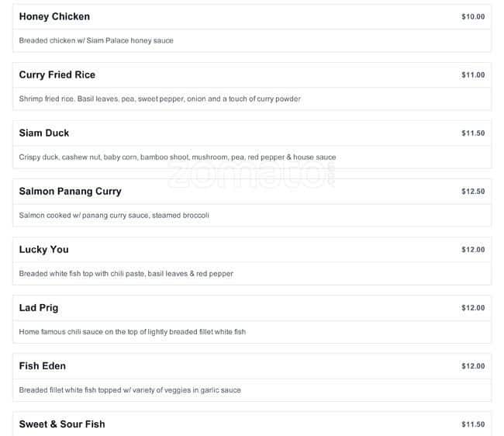504x436 pixels.
Task: Click the Sweet & Sour Fish title
Action: pos(62,424)
